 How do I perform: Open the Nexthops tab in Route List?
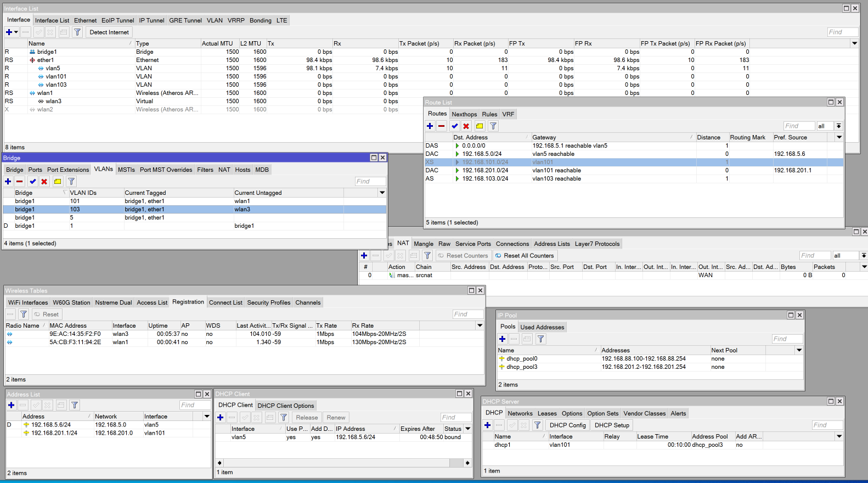(464, 114)
